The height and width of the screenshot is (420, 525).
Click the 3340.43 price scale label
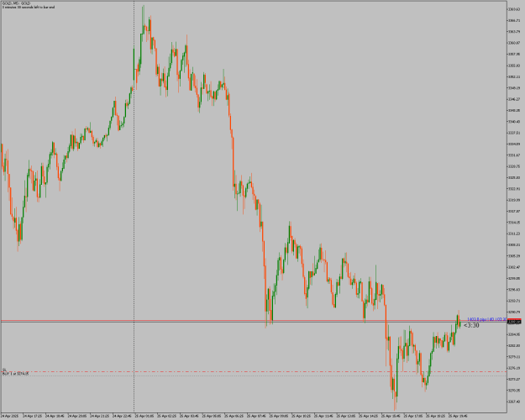[514, 122]
